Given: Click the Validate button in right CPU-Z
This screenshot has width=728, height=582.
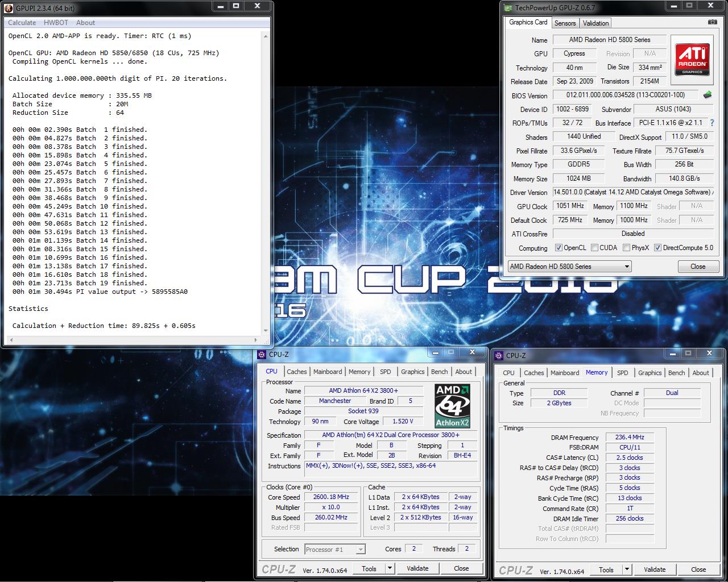Looking at the screenshot, I should [x=655, y=569].
